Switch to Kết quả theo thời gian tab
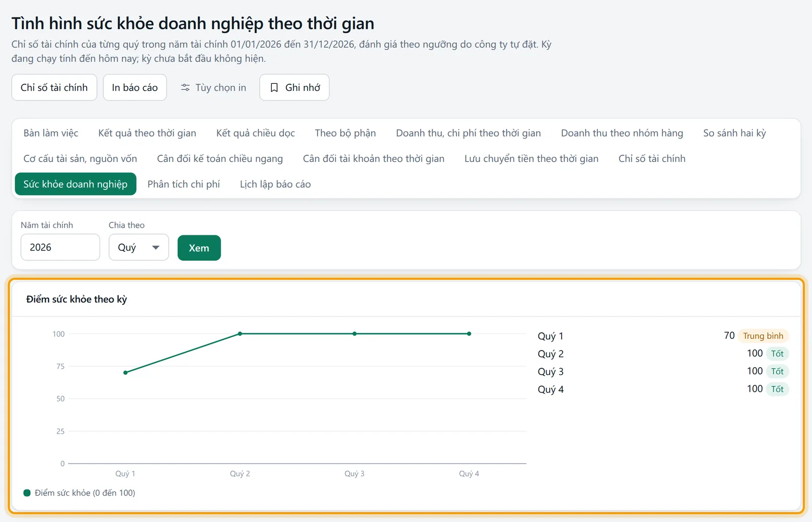Screen dimensions: 812x522 point(147,133)
